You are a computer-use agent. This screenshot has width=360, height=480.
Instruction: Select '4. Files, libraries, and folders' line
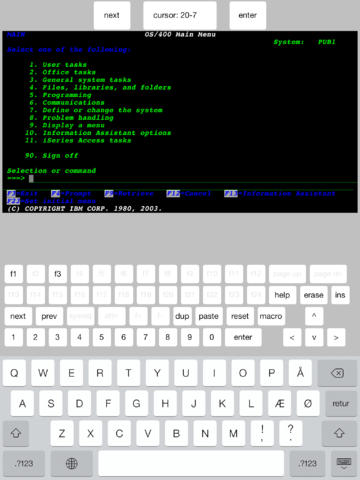click(100, 88)
